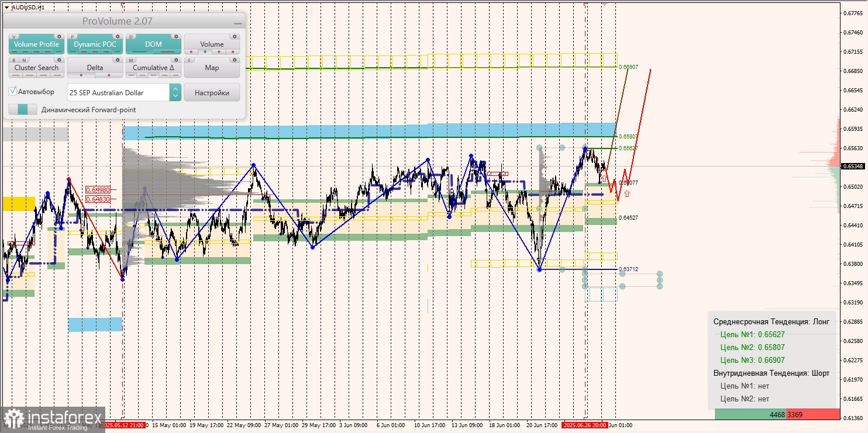The height and width of the screenshot is (433, 868).
Task: Toggle green line segment under DOM
Action: coord(140,52)
